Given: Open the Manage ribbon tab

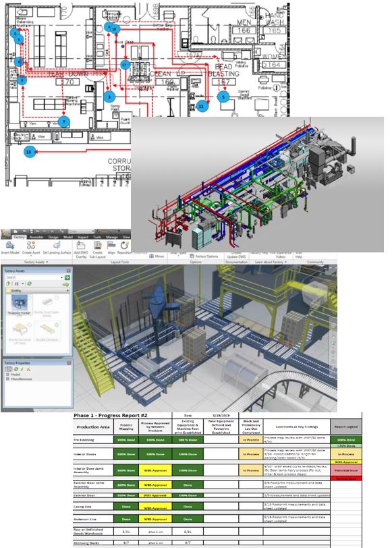Looking at the screenshot, I should click(x=112, y=237).
